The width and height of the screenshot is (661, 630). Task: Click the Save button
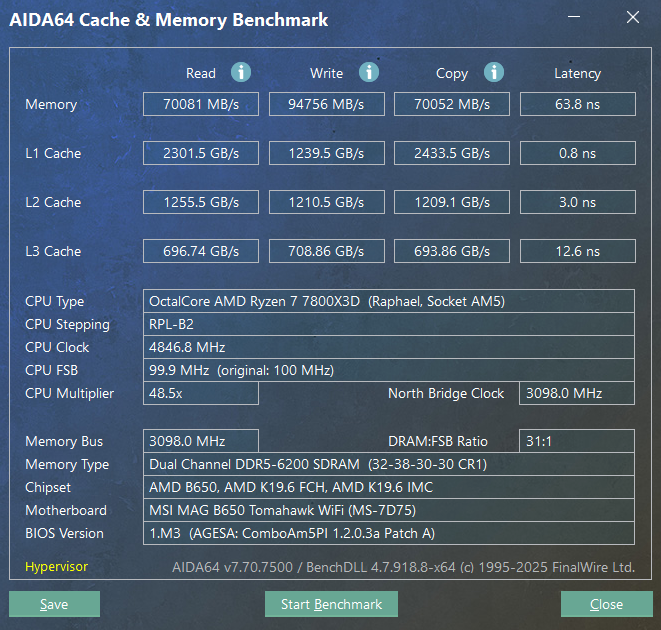(54, 604)
